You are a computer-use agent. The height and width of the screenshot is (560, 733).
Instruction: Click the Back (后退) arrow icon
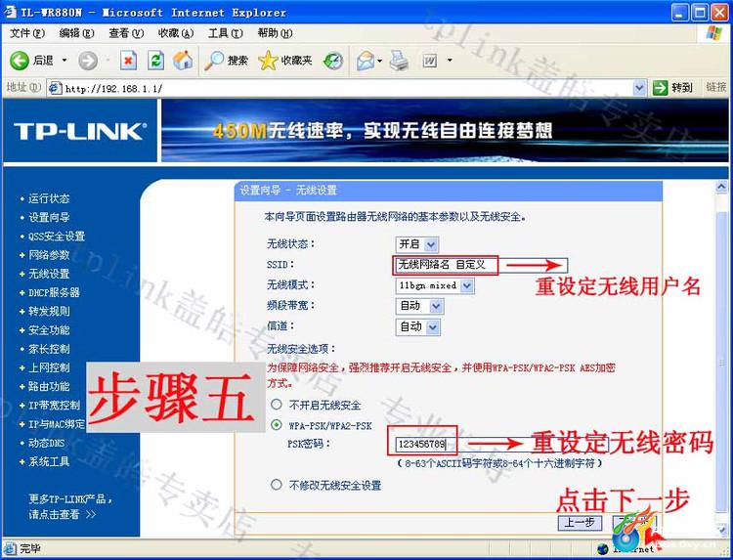(20, 61)
